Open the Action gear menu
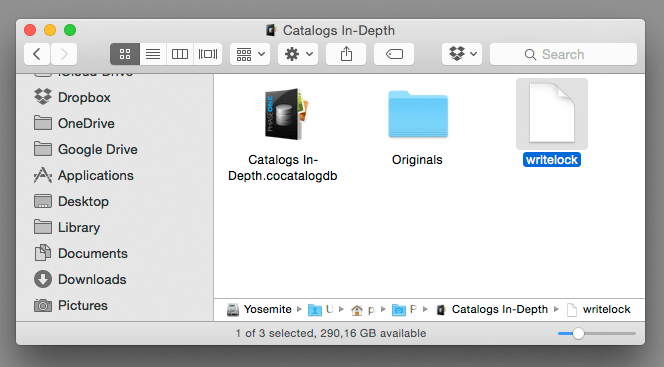This screenshot has width=664, height=367. tap(298, 54)
